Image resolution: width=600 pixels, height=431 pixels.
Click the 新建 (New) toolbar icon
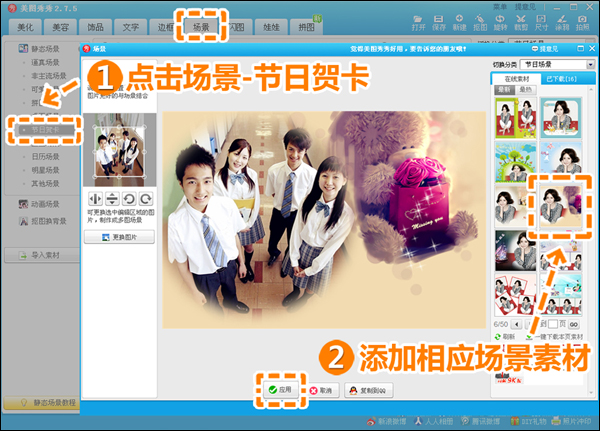[459, 23]
